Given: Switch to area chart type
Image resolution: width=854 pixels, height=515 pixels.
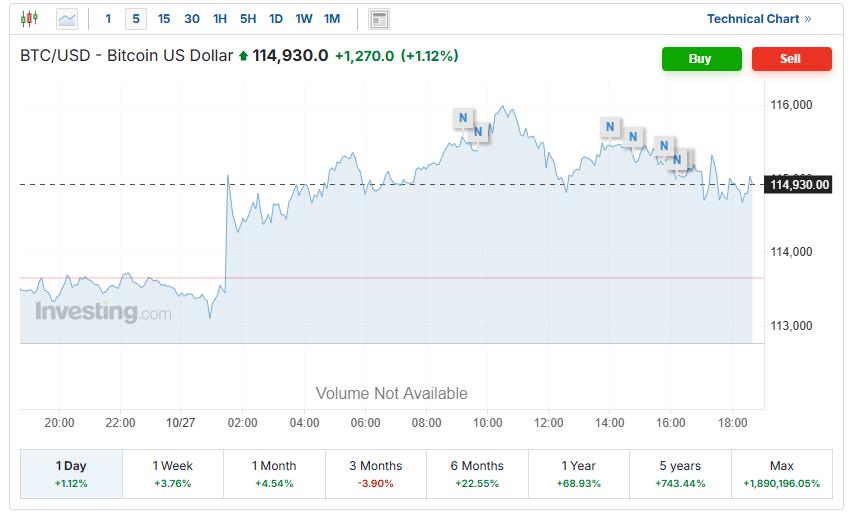Looking at the screenshot, I should 67,18.
